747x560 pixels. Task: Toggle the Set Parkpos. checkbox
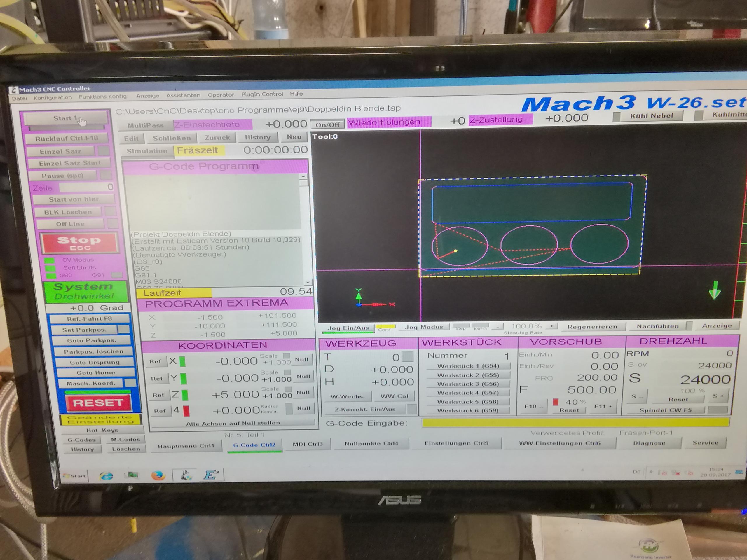click(x=123, y=329)
